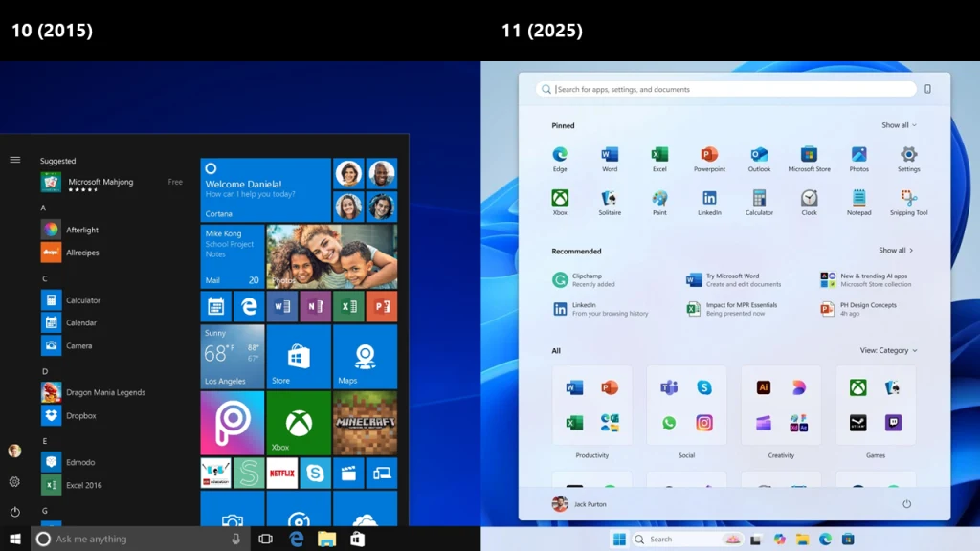Expand the Windows 10 Start hamburger menu
This screenshot has width=980, height=551.
click(x=15, y=160)
